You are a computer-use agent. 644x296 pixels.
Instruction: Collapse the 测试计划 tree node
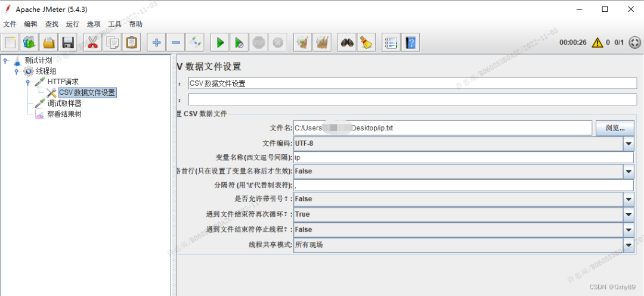click(5, 61)
